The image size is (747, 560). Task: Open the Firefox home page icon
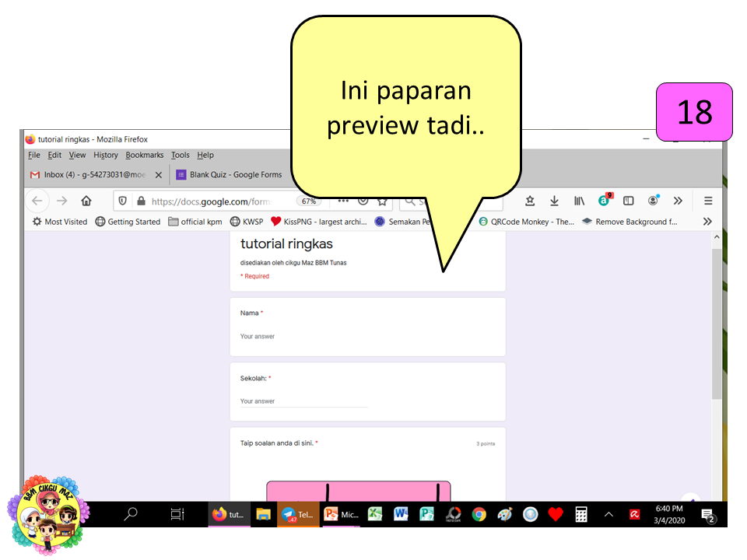86,201
